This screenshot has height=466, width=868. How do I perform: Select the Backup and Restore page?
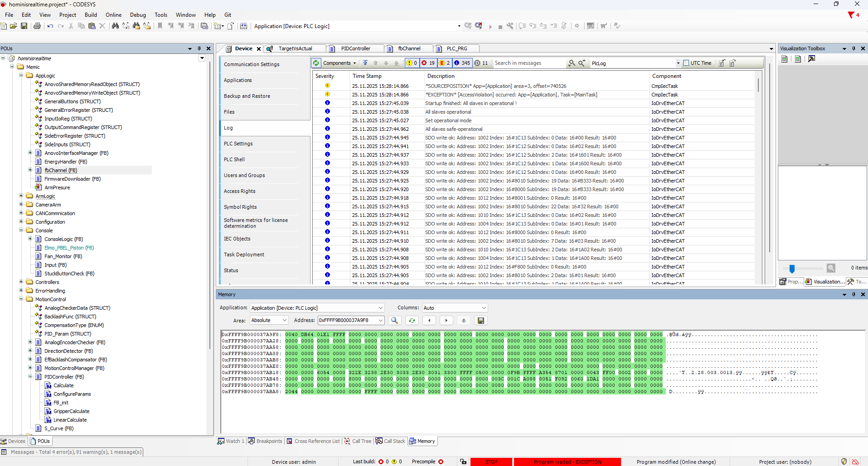click(247, 96)
